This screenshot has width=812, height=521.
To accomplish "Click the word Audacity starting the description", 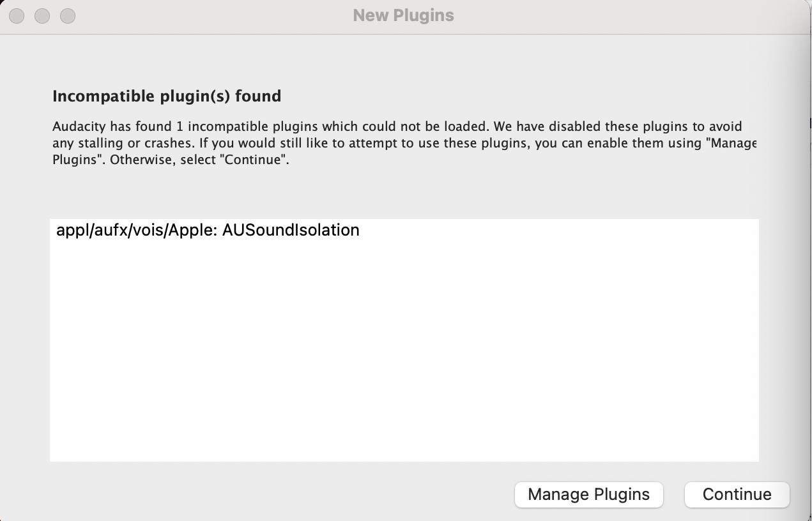I will point(79,126).
